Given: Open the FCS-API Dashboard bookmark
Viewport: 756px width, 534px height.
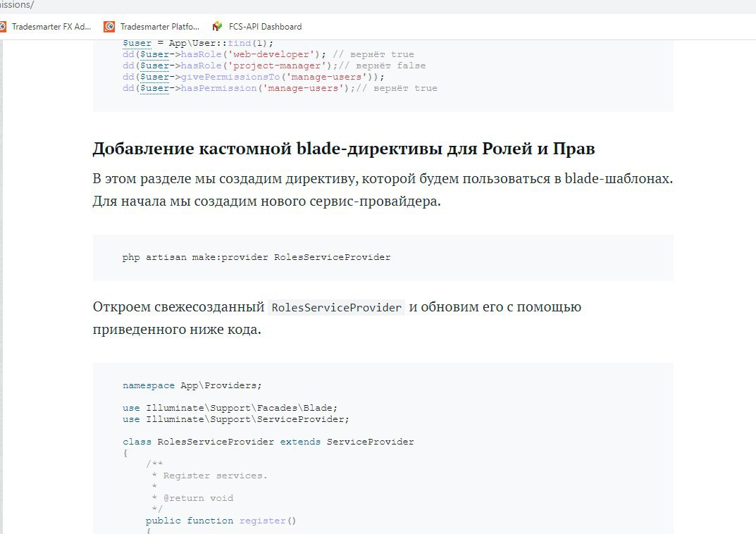Looking at the screenshot, I should coord(257,27).
